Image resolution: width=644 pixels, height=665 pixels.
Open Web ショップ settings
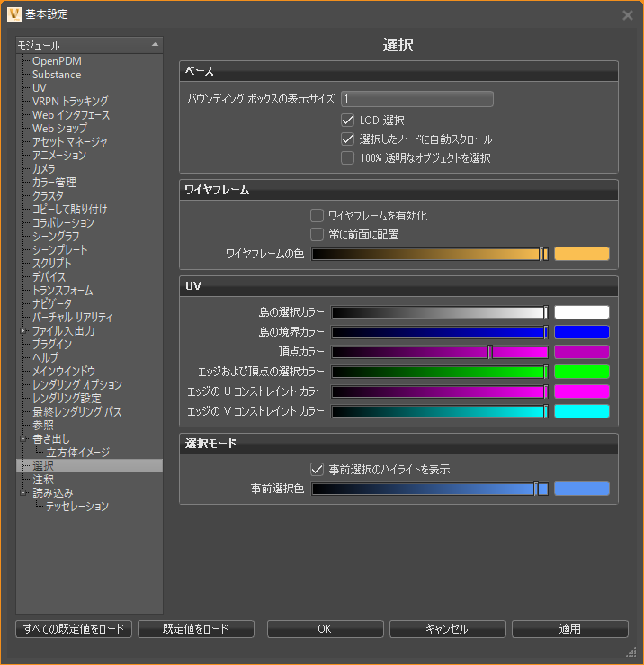pyautogui.click(x=59, y=129)
